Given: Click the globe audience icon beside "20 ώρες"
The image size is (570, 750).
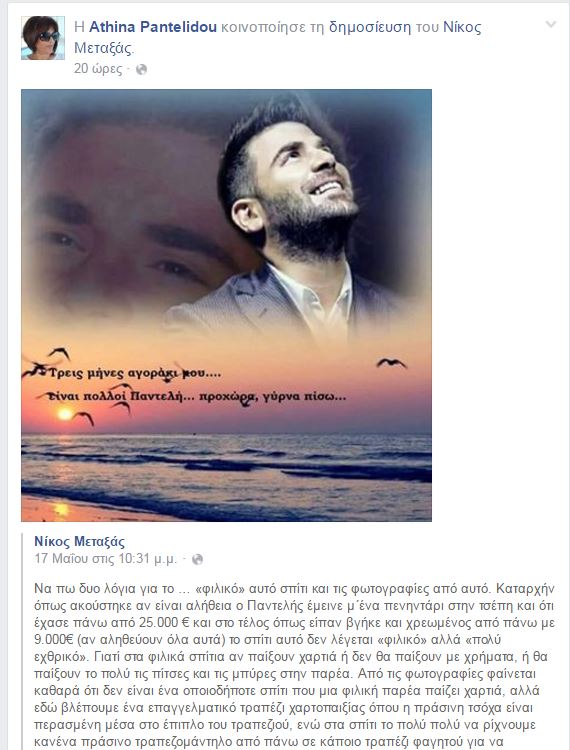Looking at the screenshot, I should (x=141, y=69).
